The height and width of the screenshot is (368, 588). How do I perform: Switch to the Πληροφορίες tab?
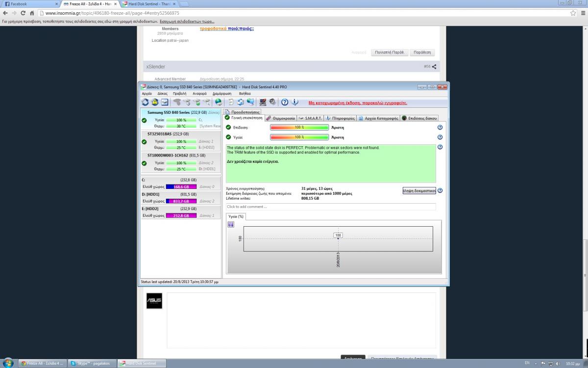click(x=340, y=118)
